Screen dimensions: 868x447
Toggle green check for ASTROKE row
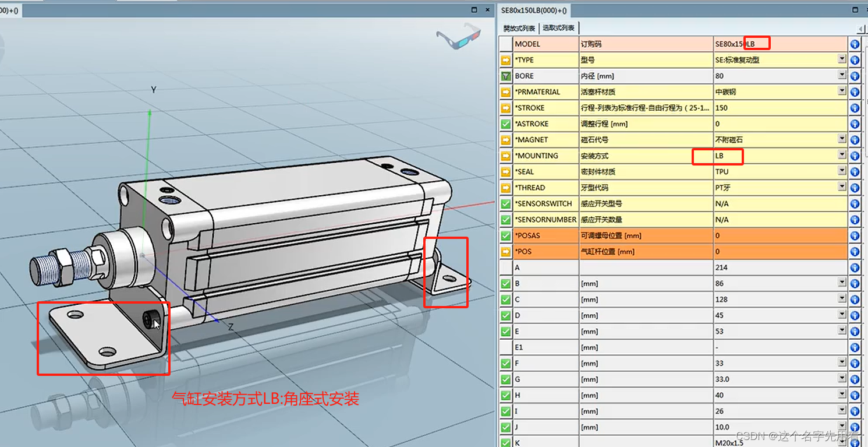tap(505, 124)
